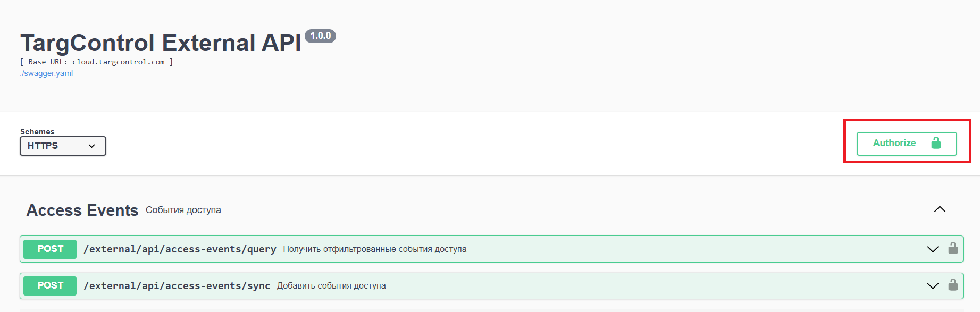
Task: Open the HTTPS schemes dropdown
Action: (x=63, y=146)
